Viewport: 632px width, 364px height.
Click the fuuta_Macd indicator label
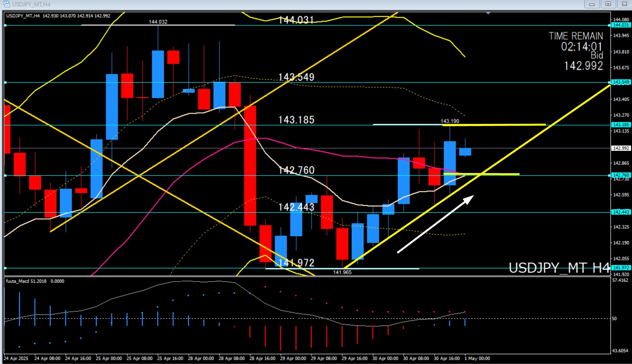point(35,281)
